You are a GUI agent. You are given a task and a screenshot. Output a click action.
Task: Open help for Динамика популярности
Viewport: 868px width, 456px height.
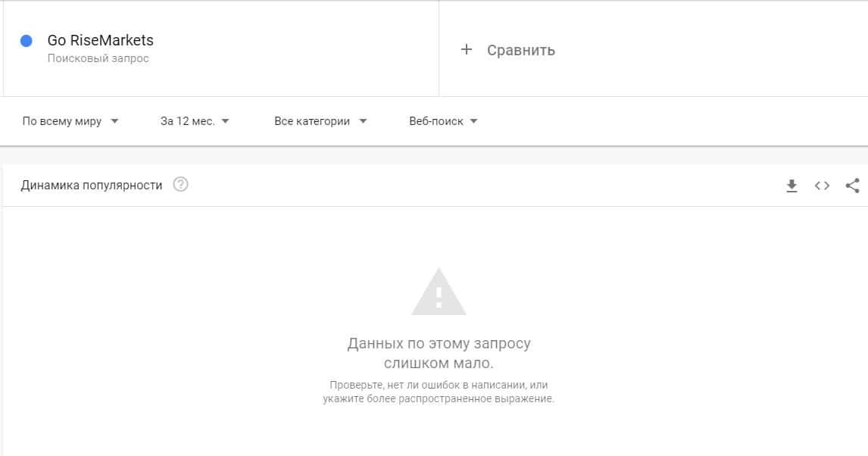pos(180,184)
